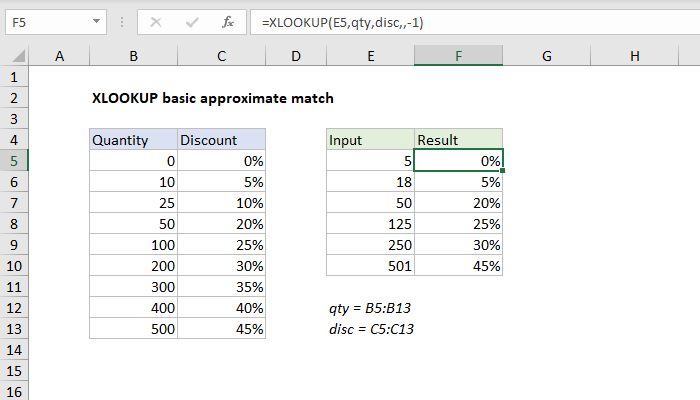700x400 pixels.
Task: Select row 3 header
Action: pyautogui.click(x=14, y=119)
